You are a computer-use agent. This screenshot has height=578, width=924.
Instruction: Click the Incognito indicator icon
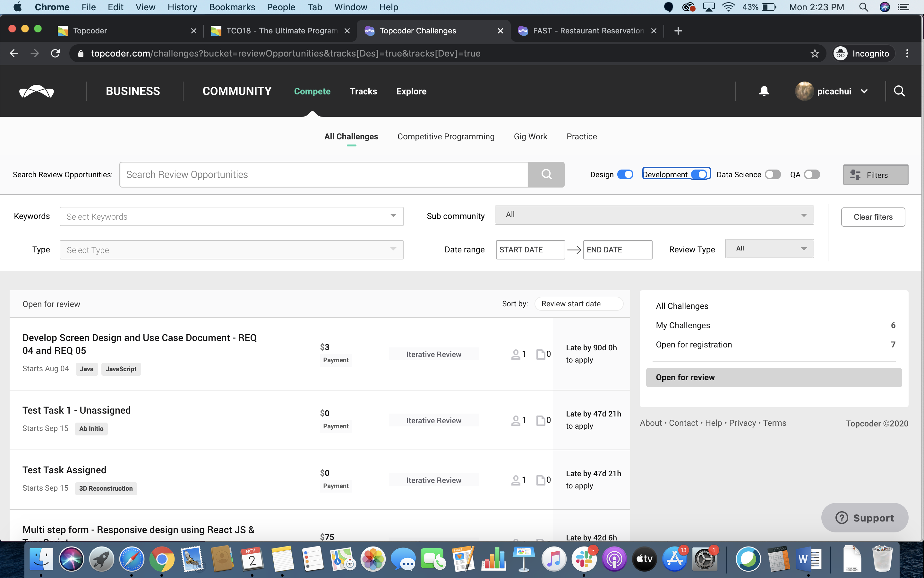pos(840,53)
